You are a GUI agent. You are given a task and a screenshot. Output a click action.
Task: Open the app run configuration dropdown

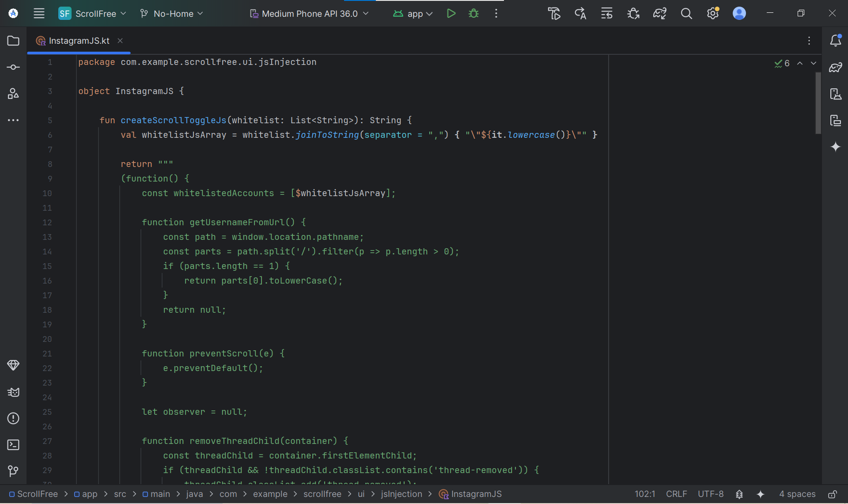point(413,13)
